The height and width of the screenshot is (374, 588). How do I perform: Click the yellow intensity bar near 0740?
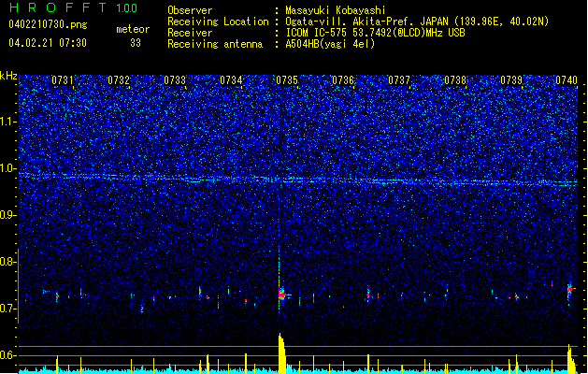point(571,359)
